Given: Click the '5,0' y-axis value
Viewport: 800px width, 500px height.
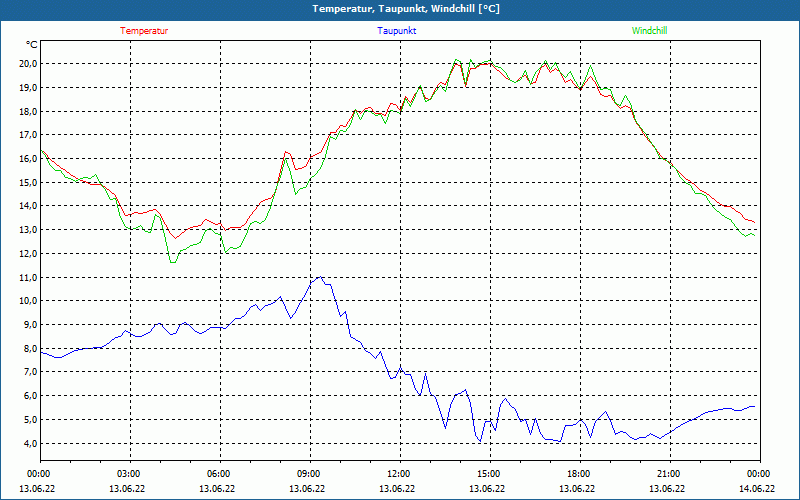Looking at the screenshot, I should [x=30, y=420].
